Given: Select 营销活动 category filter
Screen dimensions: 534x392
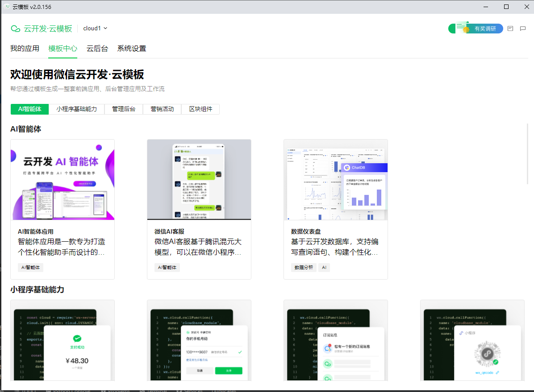Looking at the screenshot, I should click(x=162, y=109).
